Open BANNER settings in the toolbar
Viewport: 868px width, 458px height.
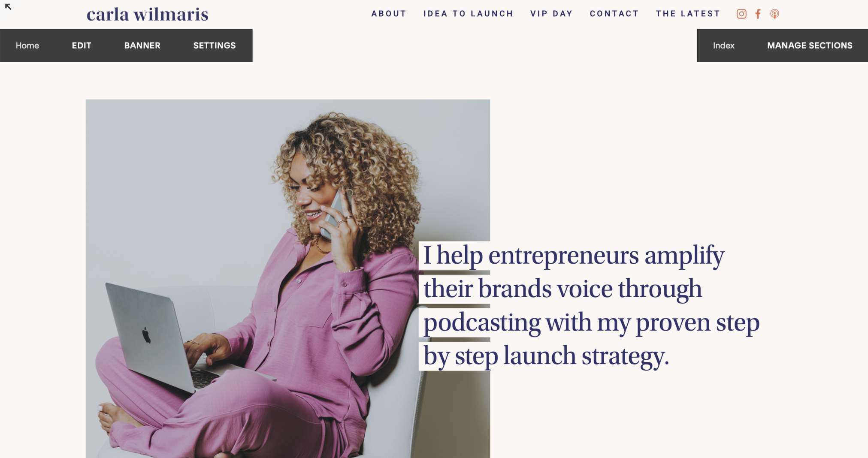[142, 45]
